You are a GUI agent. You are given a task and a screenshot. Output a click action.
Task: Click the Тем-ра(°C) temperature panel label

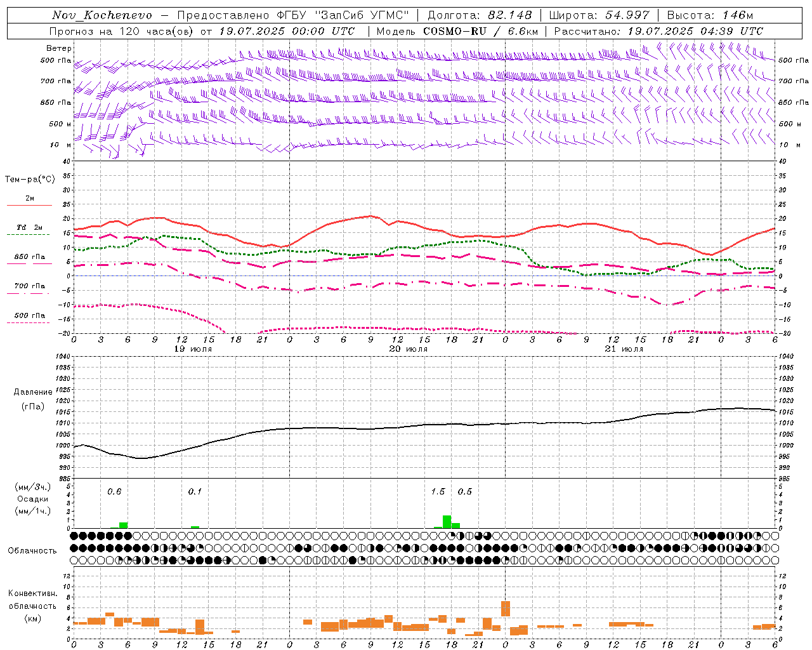(30, 180)
